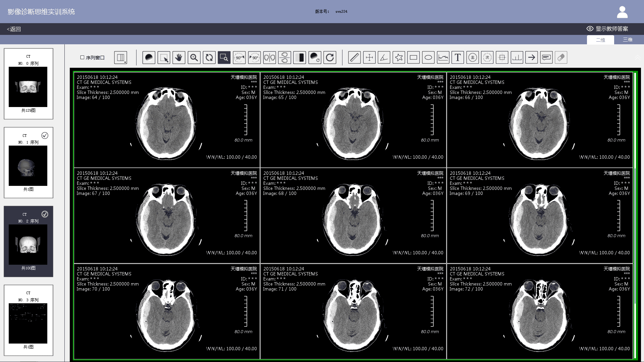The height and width of the screenshot is (362, 644).
Task: Toggle the checkmark on NO.1 序列
Action: [x=45, y=136]
